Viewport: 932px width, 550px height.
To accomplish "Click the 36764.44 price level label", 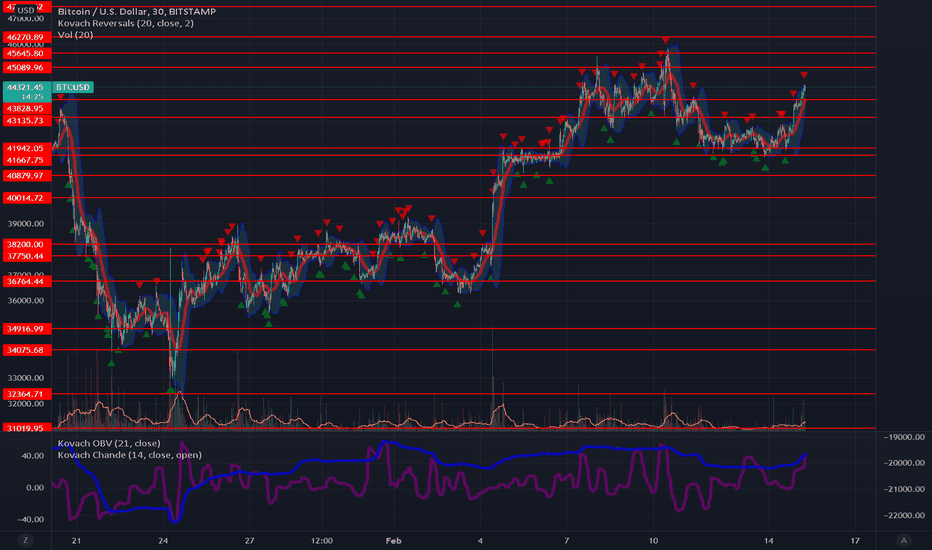I will [27, 281].
